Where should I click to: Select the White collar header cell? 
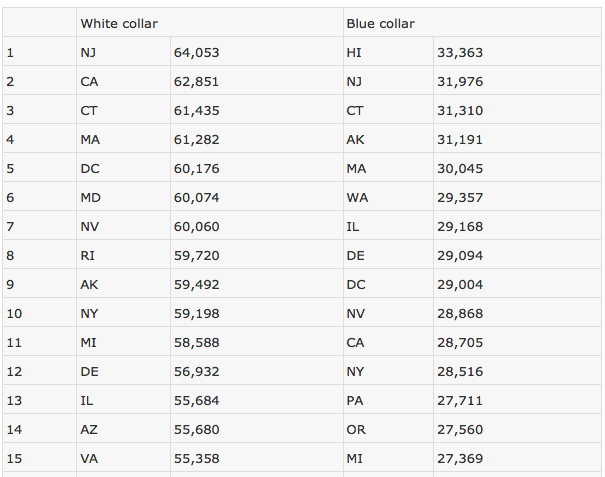pyautogui.click(x=210, y=22)
